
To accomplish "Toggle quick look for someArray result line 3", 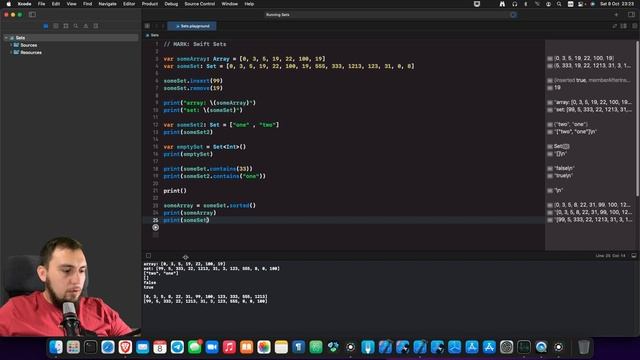I will 550,59.
